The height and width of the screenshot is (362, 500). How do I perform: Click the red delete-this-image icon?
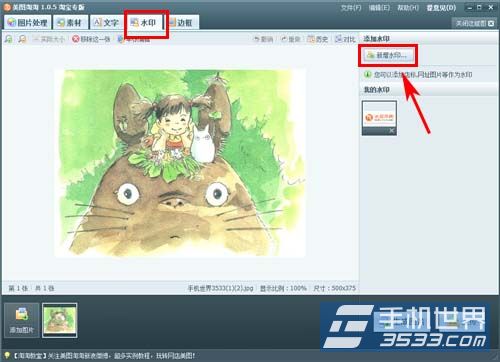tap(76, 39)
